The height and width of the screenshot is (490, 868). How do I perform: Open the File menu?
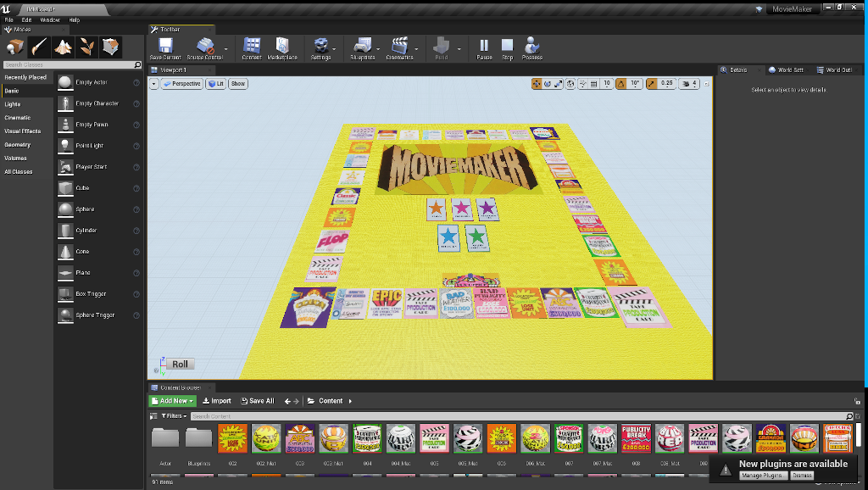[8, 20]
